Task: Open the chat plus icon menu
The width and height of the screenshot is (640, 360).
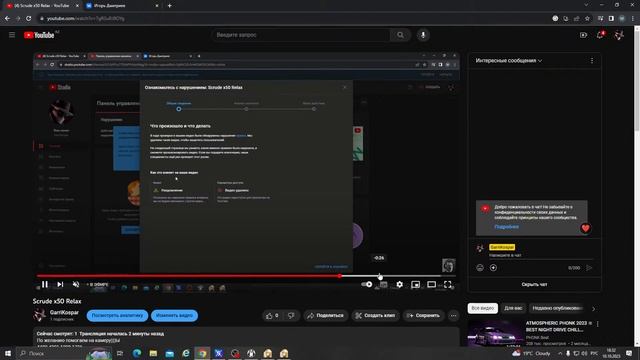Action: coord(493,268)
